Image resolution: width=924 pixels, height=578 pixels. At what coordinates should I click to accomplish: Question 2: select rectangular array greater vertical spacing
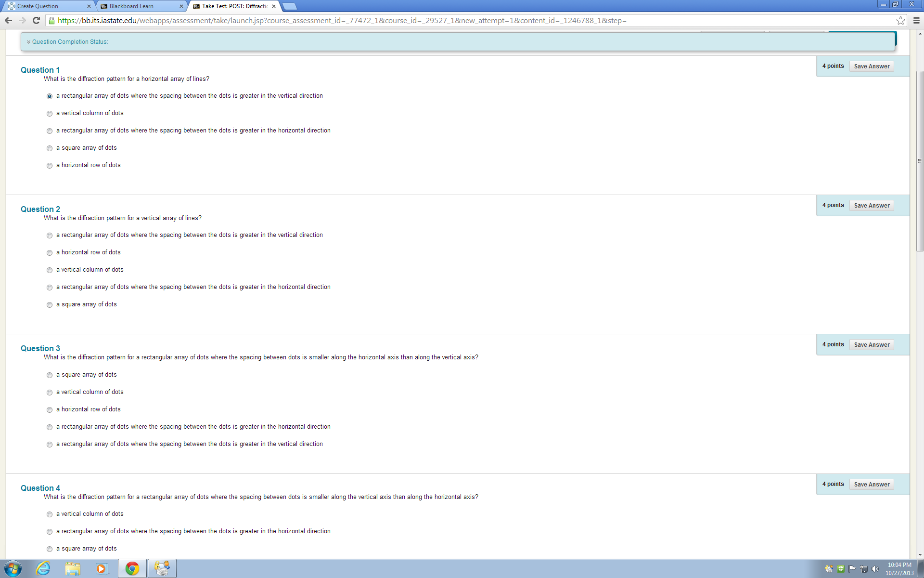(x=50, y=236)
